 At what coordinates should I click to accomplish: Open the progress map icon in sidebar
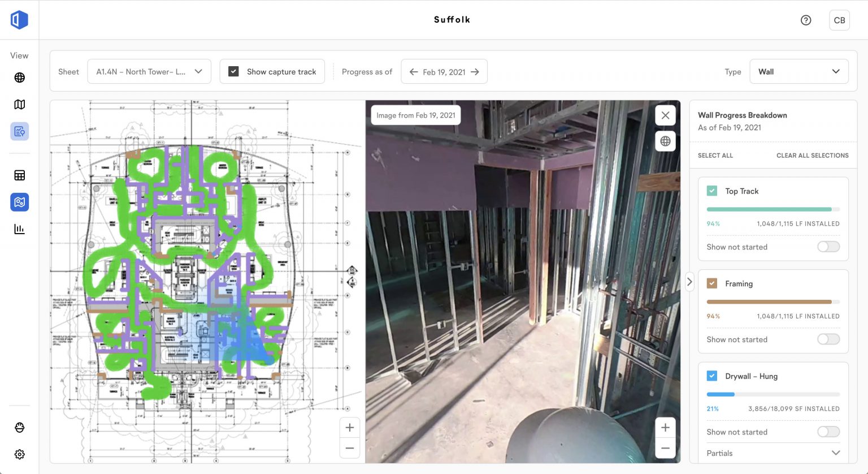pos(19,202)
